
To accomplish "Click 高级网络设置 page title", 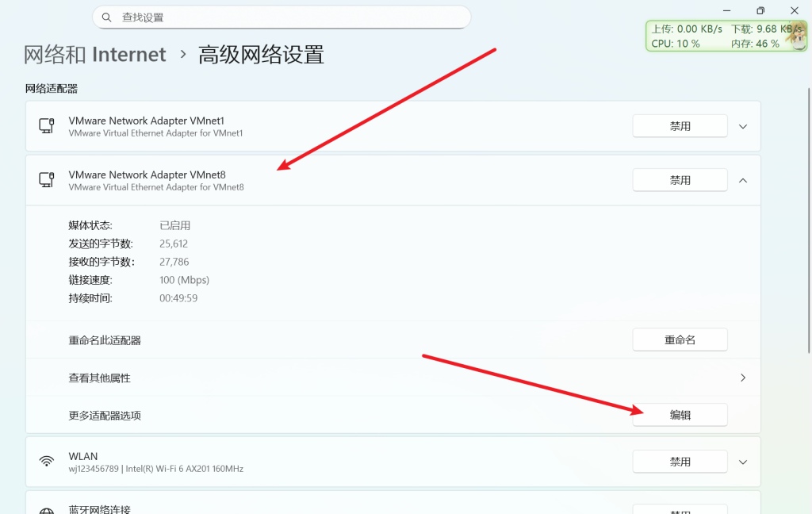I will (261, 55).
